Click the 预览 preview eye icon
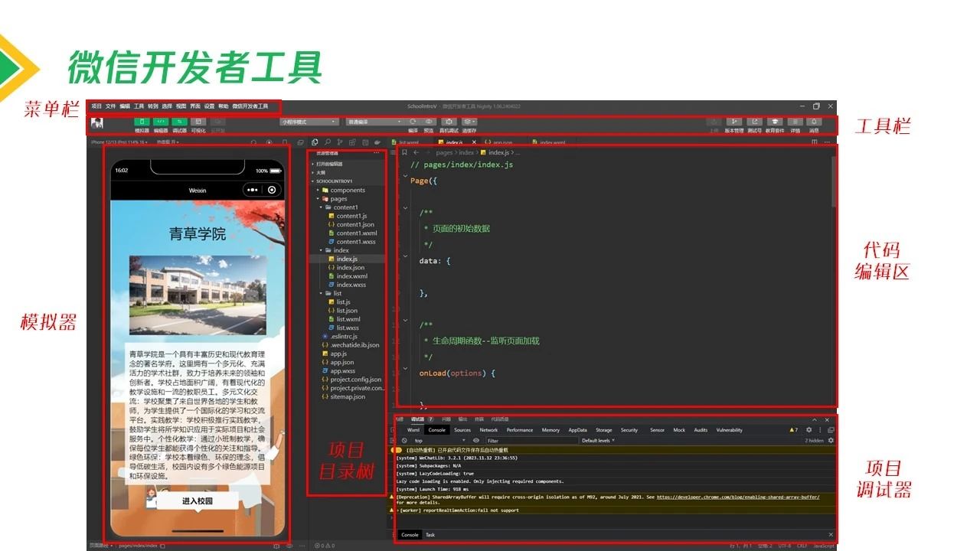Screen dimensions: 980x551 click(x=429, y=122)
